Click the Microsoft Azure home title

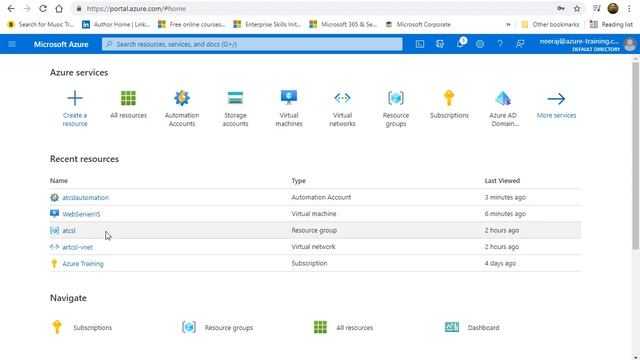coord(61,44)
